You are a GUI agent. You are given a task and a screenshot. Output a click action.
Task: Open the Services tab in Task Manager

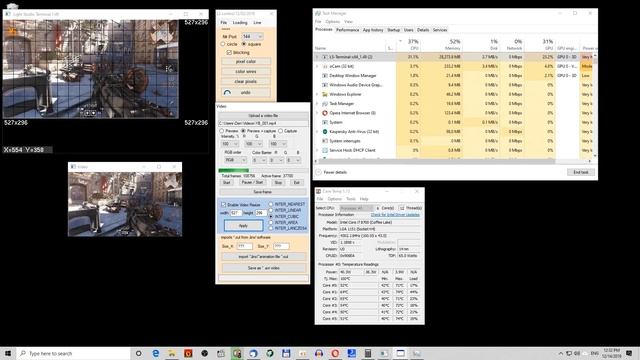(x=440, y=30)
